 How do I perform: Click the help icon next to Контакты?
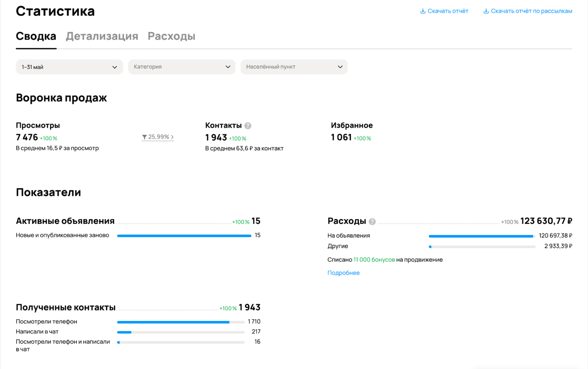click(x=248, y=126)
